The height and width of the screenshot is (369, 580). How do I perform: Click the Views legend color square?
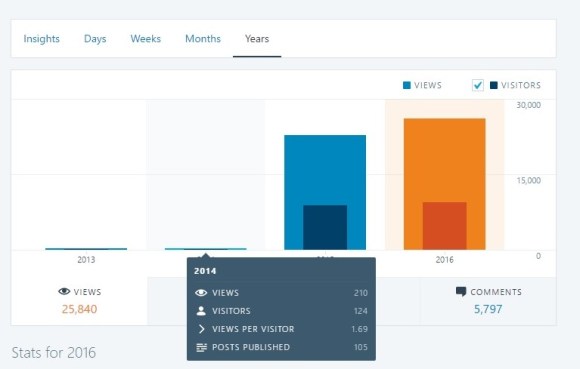point(407,85)
